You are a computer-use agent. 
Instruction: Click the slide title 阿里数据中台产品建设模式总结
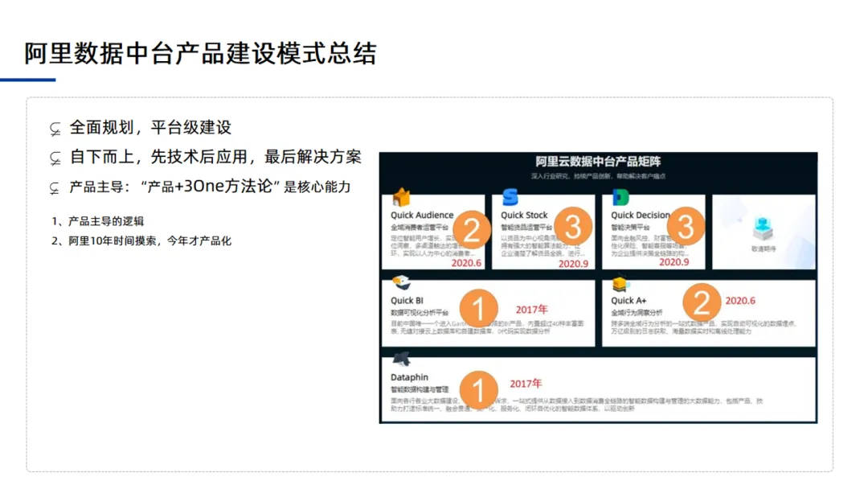[200, 54]
